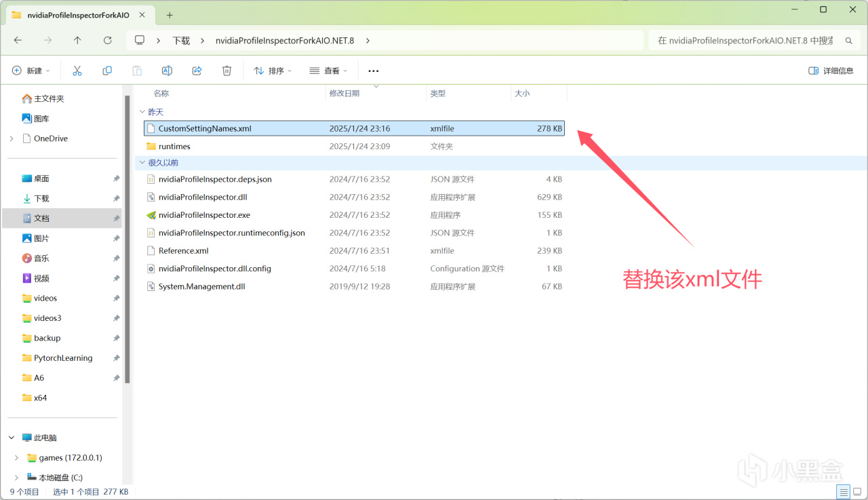Switch to large thumbnails view icon in status bar
868x500 pixels.
point(858,492)
